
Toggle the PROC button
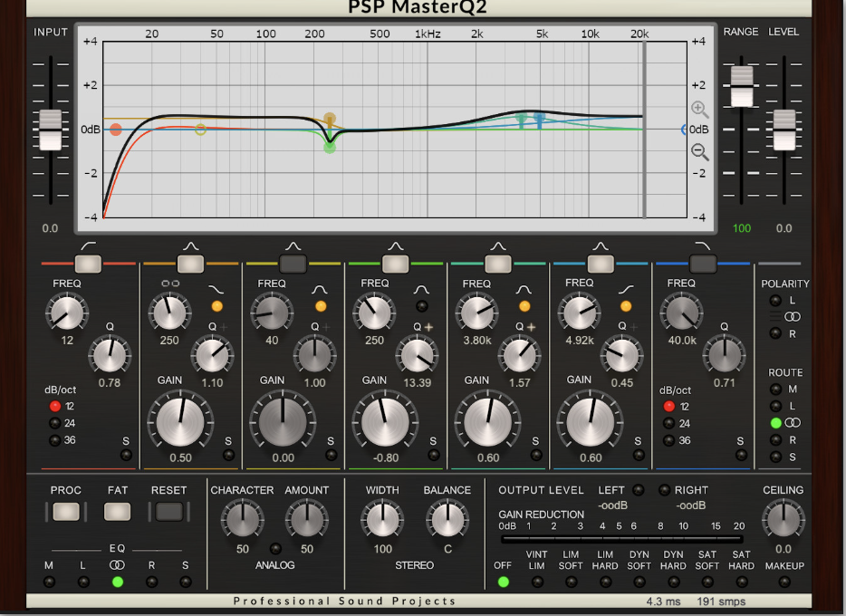(66, 511)
